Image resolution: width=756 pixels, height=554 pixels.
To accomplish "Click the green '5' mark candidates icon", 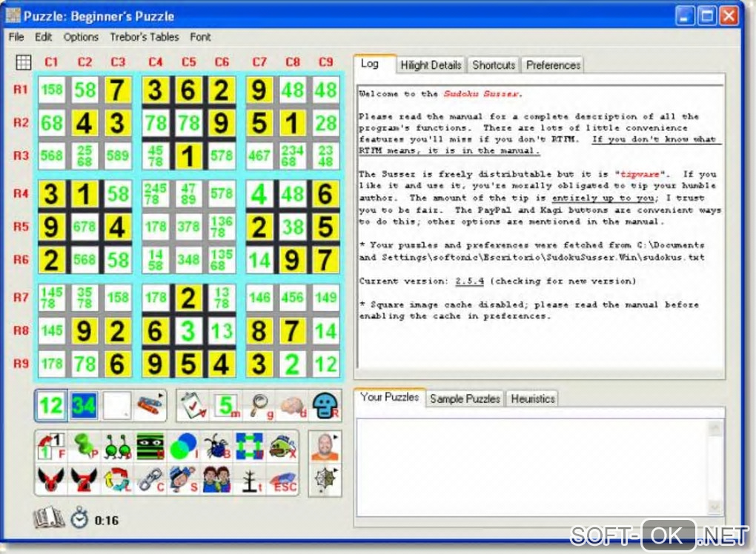I will point(225,406).
